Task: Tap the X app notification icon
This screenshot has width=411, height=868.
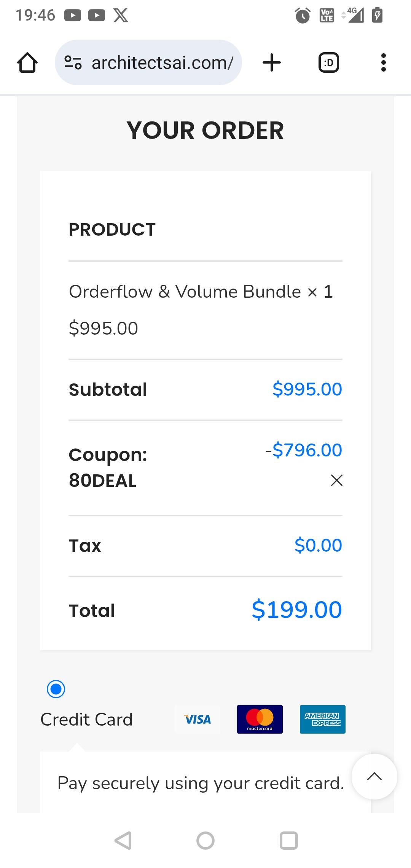Action: pyautogui.click(x=121, y=16)
